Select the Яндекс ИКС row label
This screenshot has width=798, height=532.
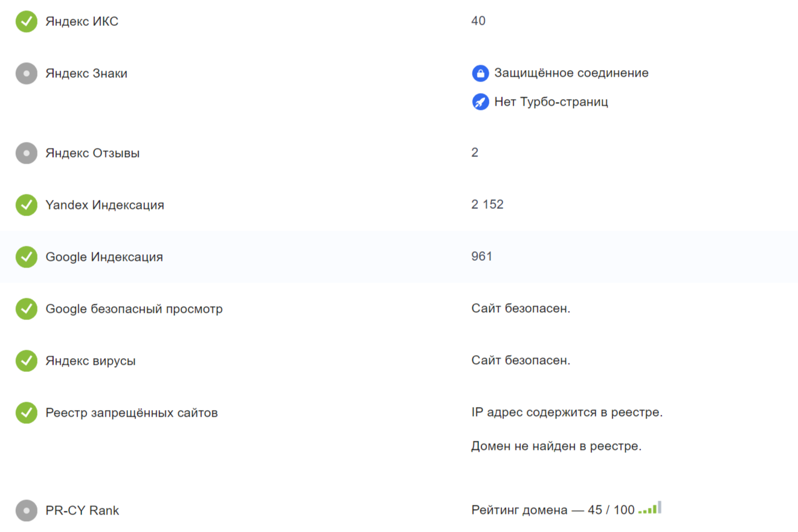tap(82, 22)
